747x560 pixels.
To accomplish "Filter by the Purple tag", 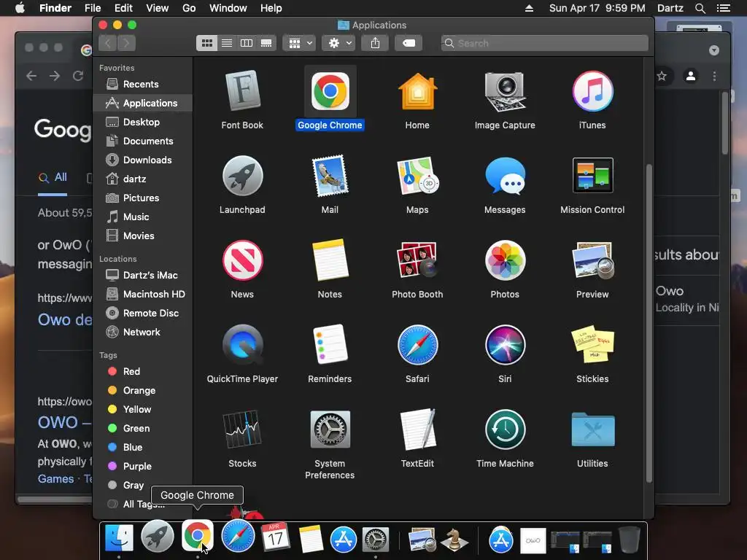I will pyautogui.click(x=143, y=467).
